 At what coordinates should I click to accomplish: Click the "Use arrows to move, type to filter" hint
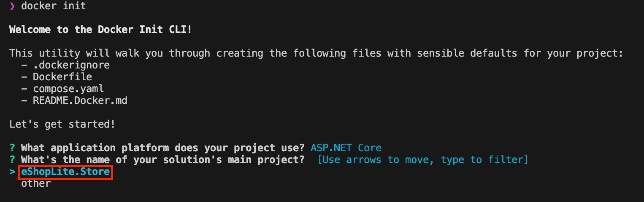(x=423, y=160)
